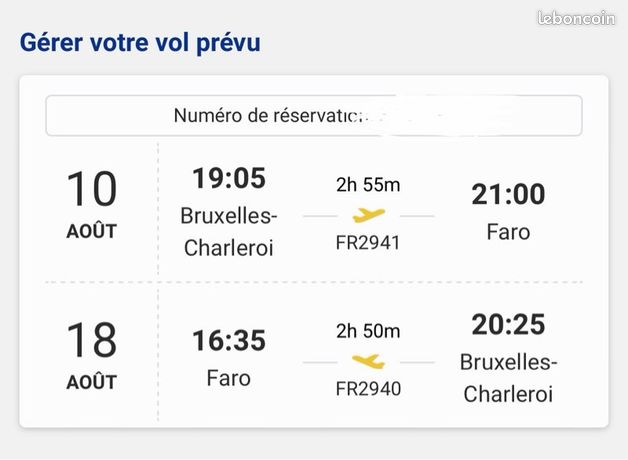Click the 20:25 arrival time
628x460 pixels.
(x=508, y=324)
